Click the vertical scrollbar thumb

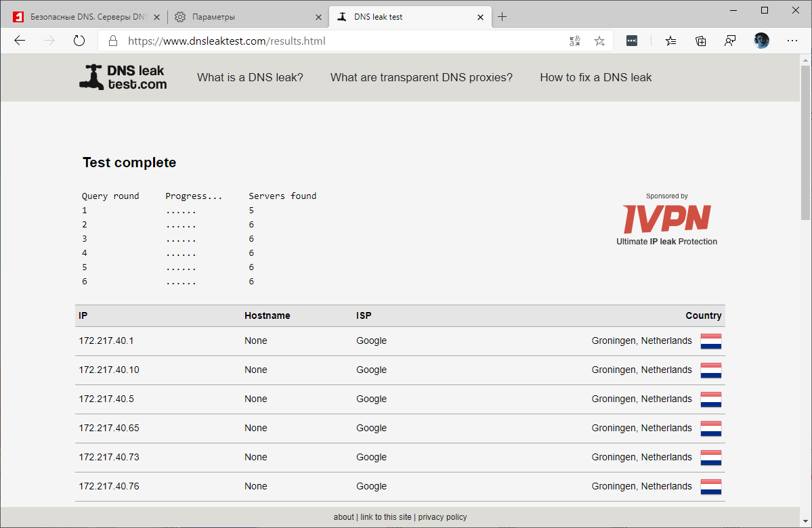805,142
